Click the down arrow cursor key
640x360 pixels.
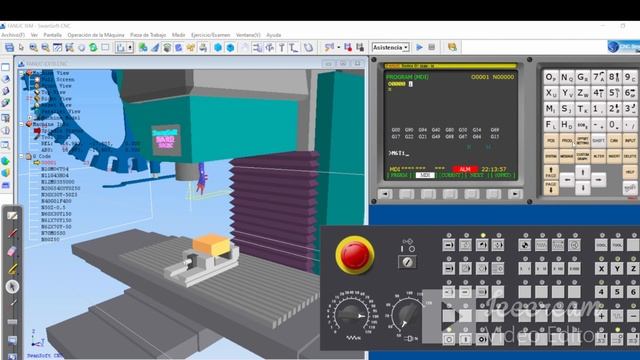click(x=582, y=188)
